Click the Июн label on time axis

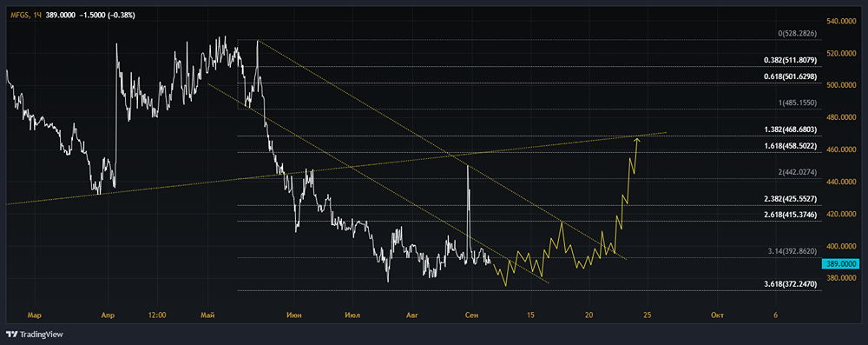pyautogui.click(x=294, y=315)
